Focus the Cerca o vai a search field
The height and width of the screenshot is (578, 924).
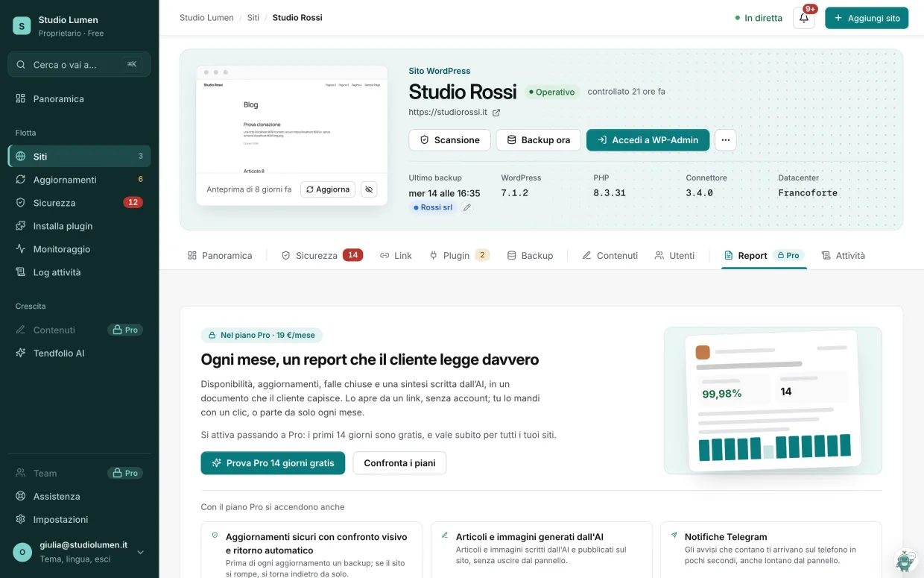point(79,65)
